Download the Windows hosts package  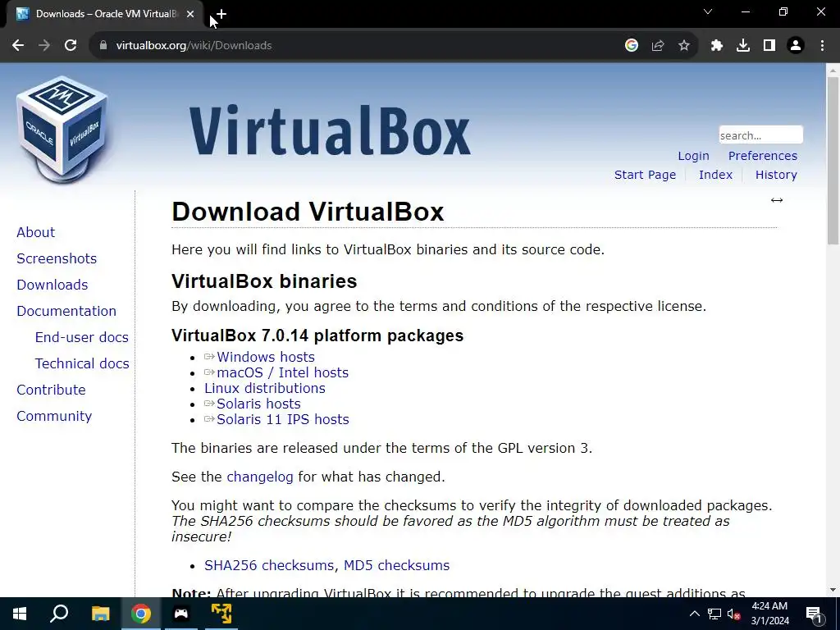[x=265, y=358]
